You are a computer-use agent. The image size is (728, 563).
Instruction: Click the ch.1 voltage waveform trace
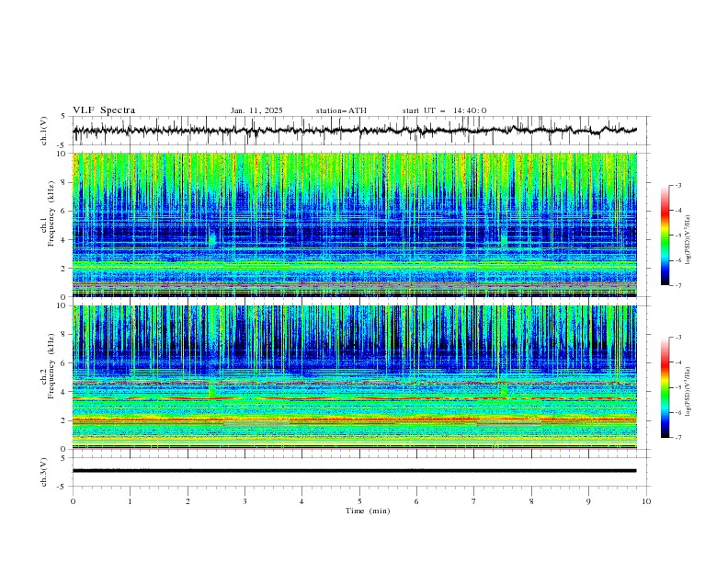click(x=354, y=131)
